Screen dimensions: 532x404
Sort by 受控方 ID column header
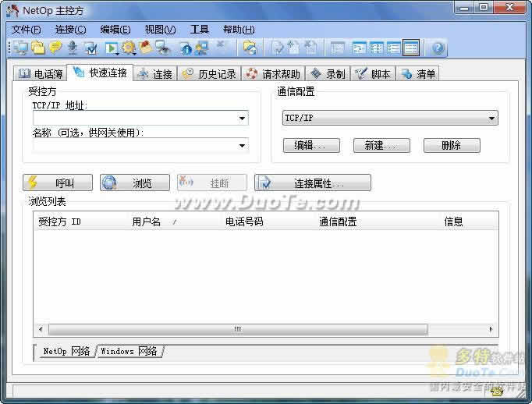click(x=80, y=221)
